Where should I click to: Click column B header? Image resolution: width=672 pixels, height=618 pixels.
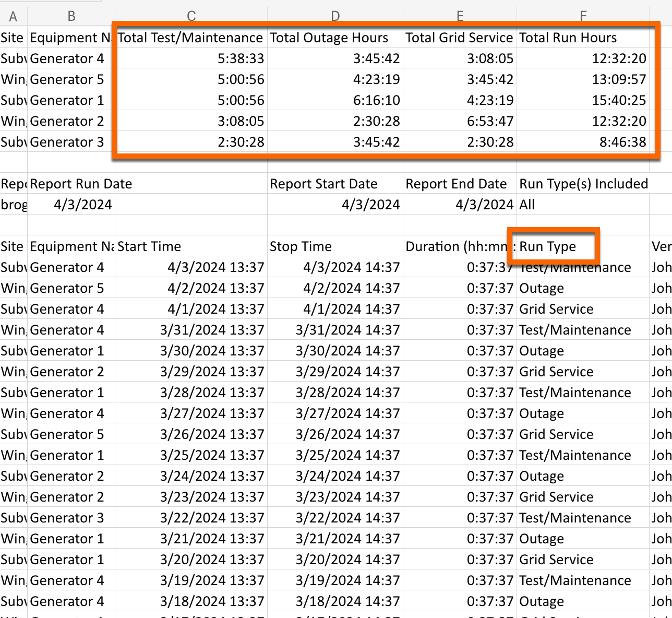(x=71, y=16)
